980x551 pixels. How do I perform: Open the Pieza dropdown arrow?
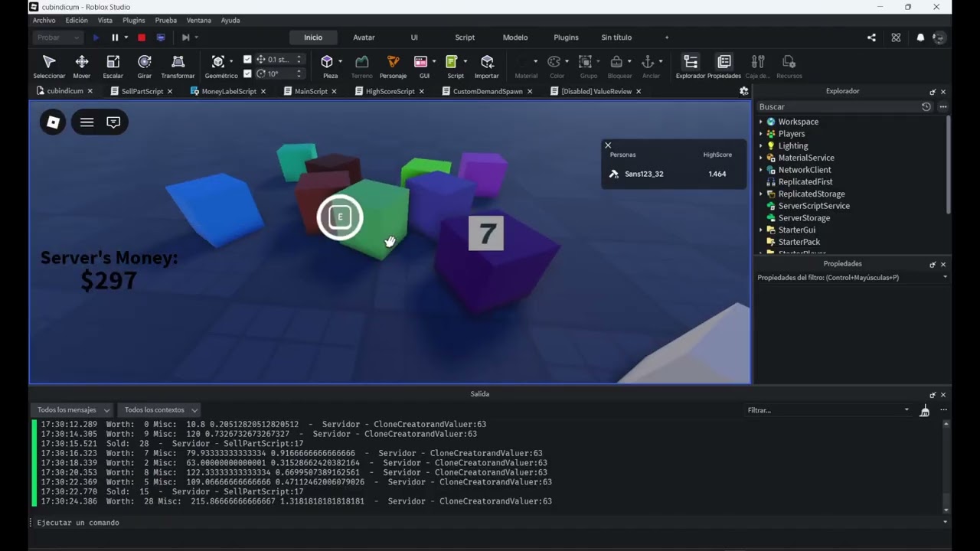click(x=340, y=61)
